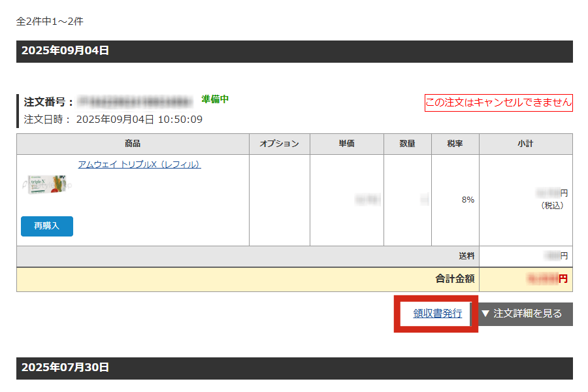Click the 数量 column header
Image resolution: width=588 pixels, height=392 pixels.
coord(407,144)
